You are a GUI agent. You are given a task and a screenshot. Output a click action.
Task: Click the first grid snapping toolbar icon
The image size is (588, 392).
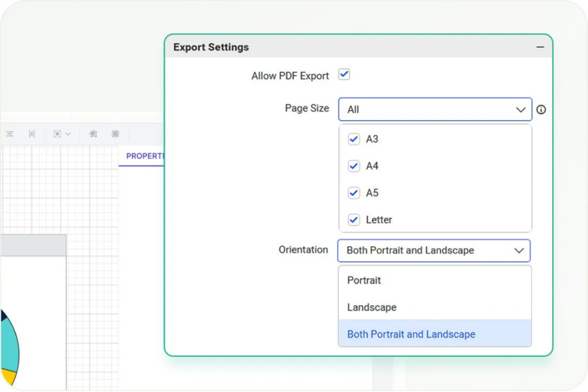click(93, 134)
